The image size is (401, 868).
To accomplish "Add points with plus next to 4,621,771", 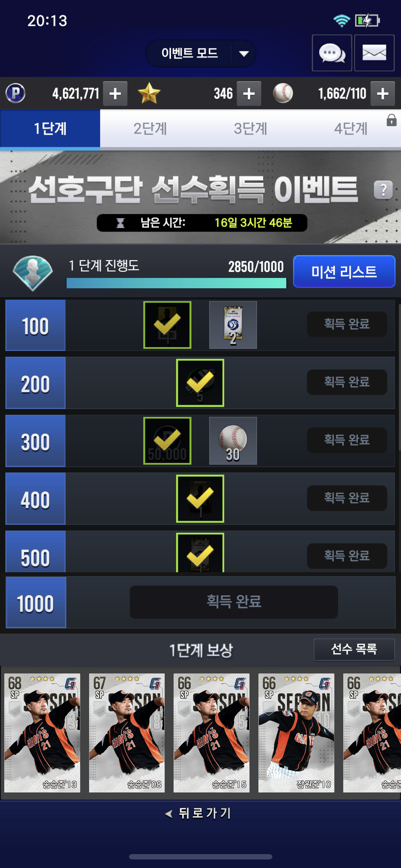I will (115, 94).
